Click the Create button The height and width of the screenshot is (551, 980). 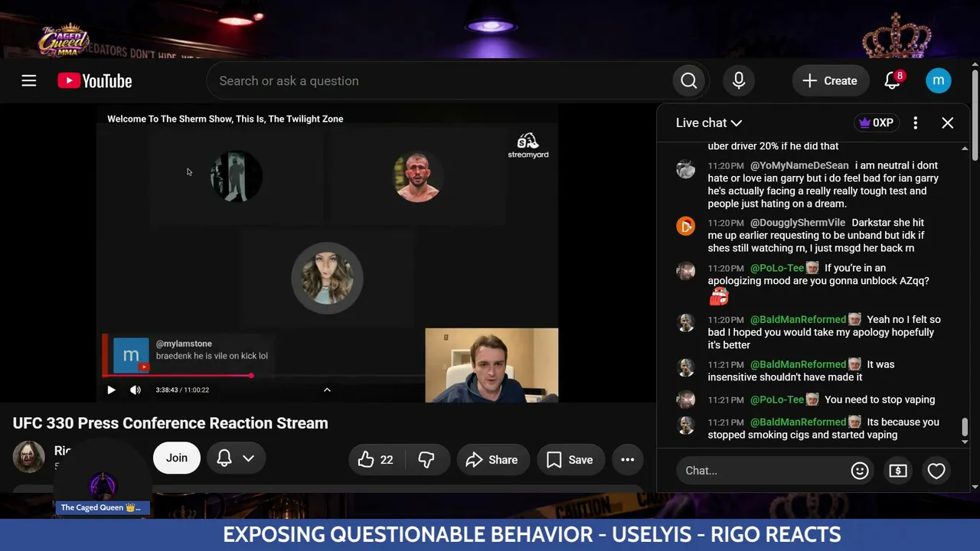tap(830, 81)
